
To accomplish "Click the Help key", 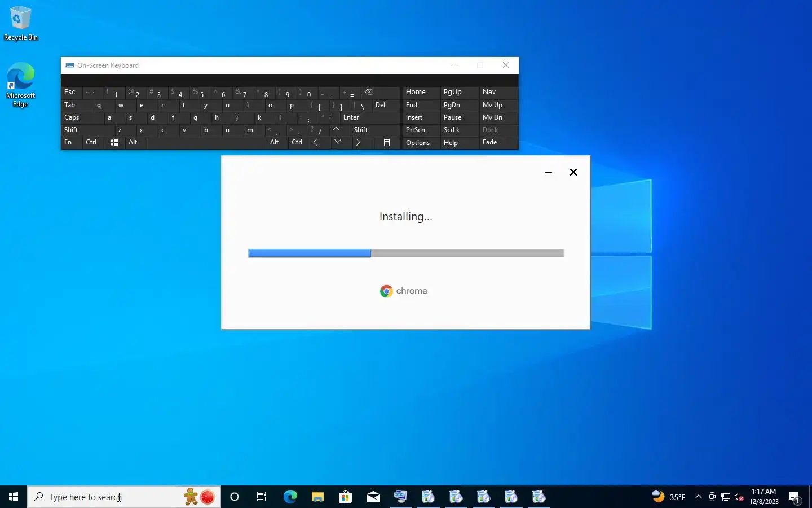I will coord(459,143).
